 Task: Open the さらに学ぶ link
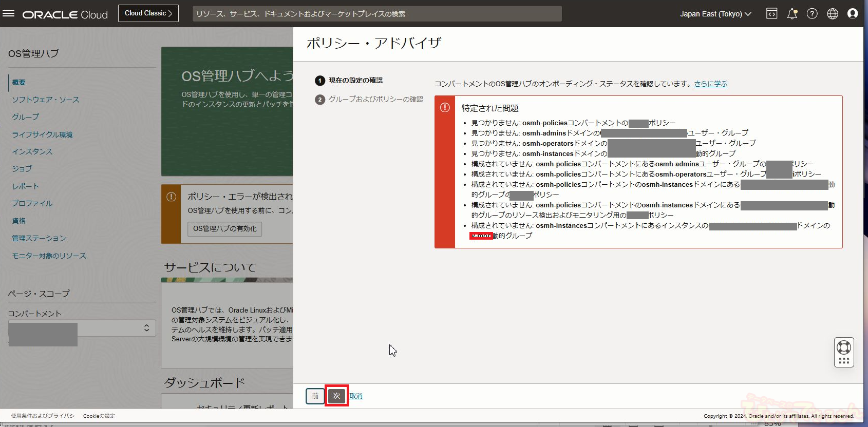click(x=710, y=84)
